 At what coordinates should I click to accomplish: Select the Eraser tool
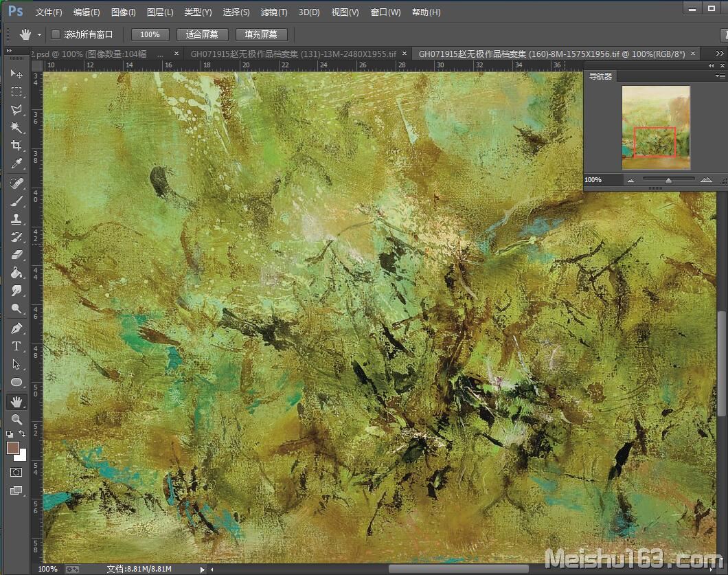pos(16,254)
